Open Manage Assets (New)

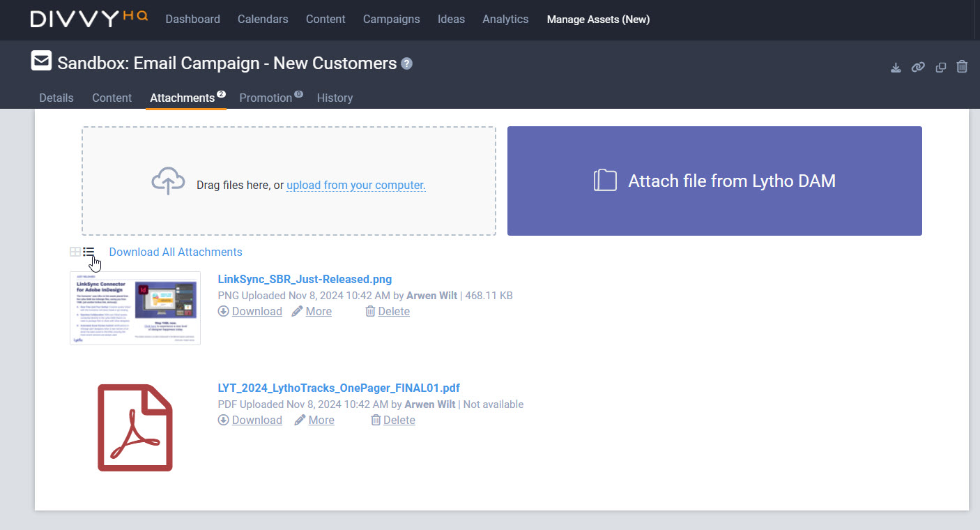(x=598, y=20)
